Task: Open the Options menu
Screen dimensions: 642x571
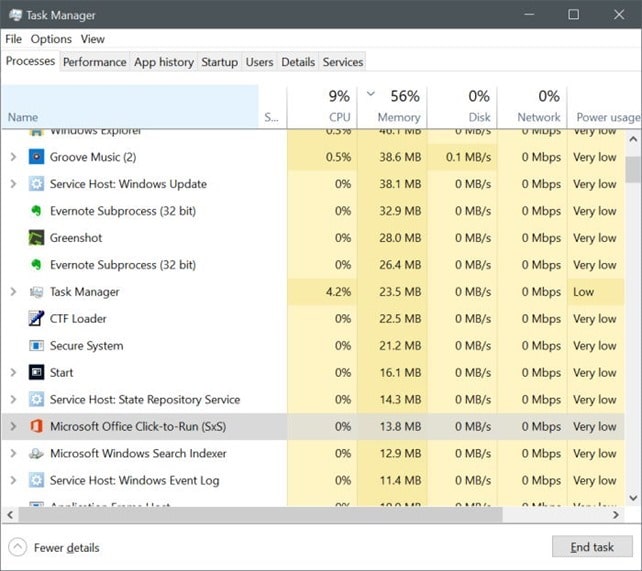Action: click(x=51, y=39)
